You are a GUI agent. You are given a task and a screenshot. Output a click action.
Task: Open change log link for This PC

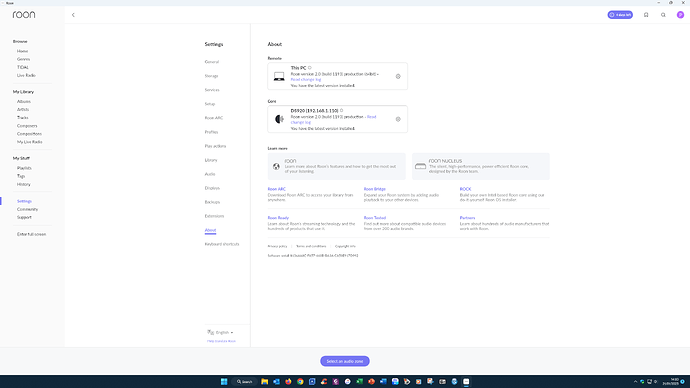click(306, 80)
